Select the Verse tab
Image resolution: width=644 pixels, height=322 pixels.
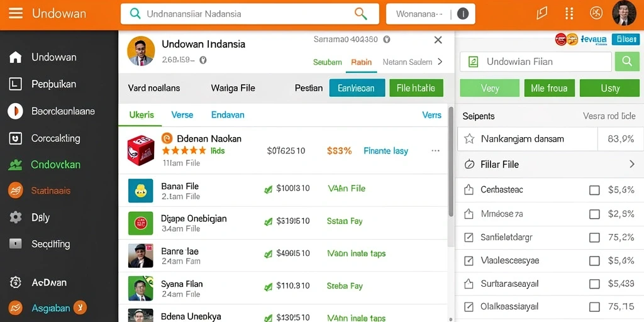click(182, 114)
